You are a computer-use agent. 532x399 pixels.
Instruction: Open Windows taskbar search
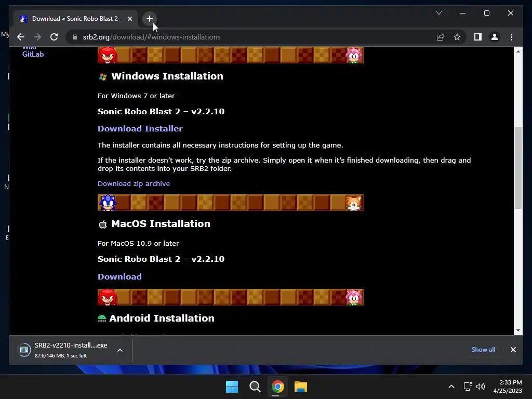click(255, 387)
